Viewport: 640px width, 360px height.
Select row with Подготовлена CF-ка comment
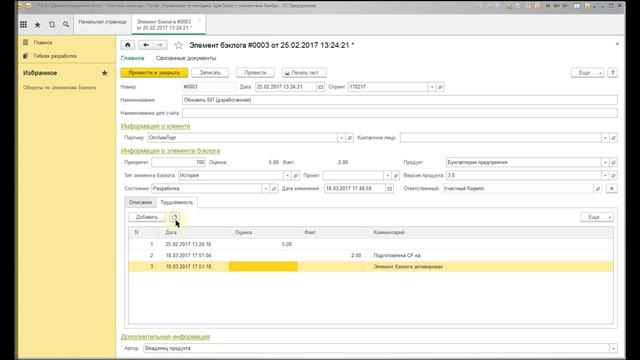pyautogui.click(x=371, y=256)
